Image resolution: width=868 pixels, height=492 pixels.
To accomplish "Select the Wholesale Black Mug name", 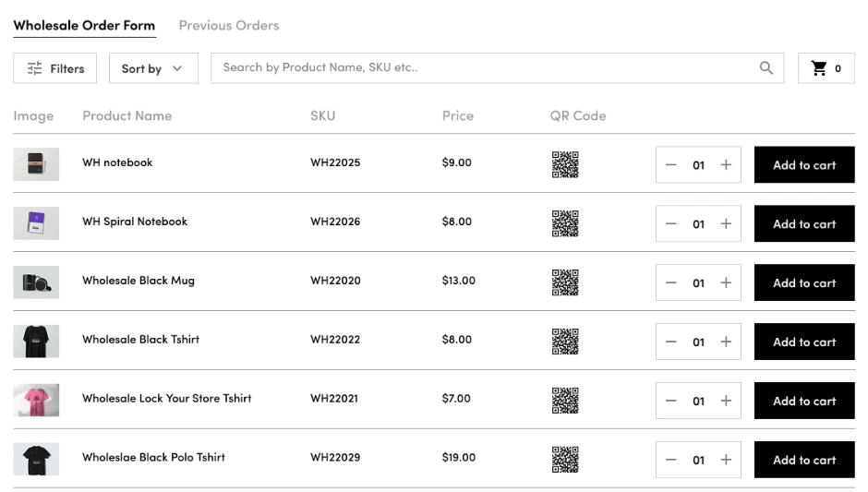I will pos(139,281).
